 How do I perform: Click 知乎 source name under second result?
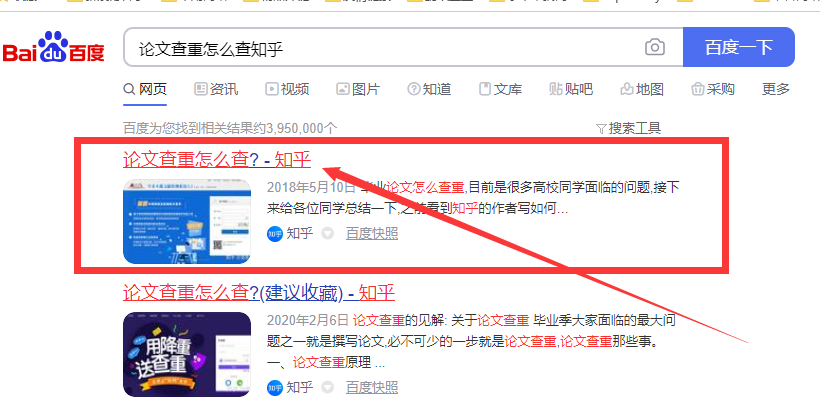tap(300, 387)
